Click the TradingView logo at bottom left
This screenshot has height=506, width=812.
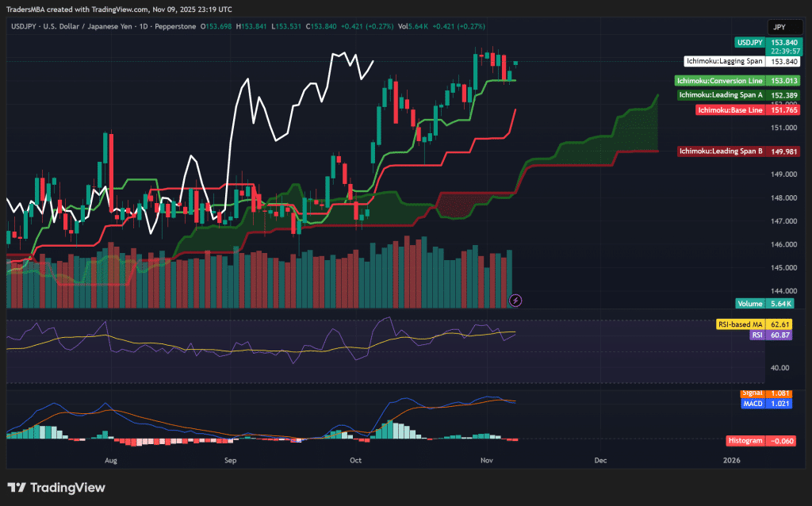click(x=56, y=488)
